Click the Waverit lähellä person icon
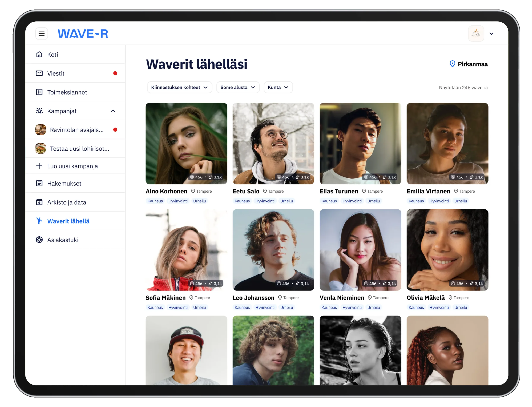This screenshot has height=407, width=532. coord(39,221)
